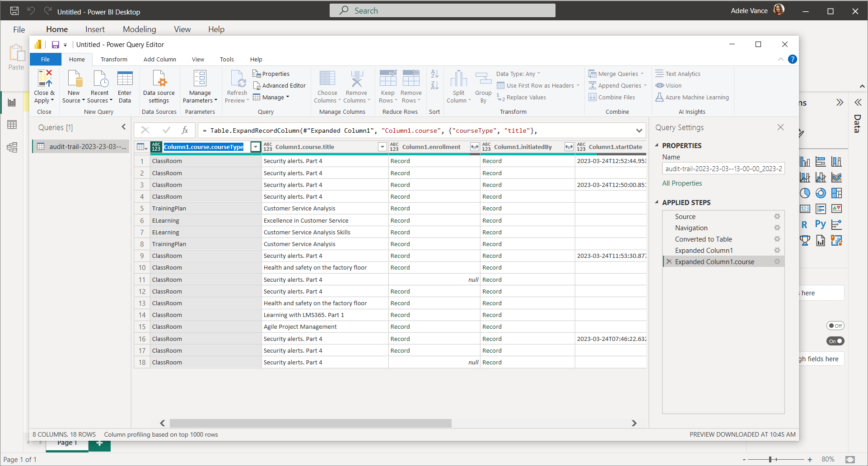The image size is (868, 466).
Task: Switch to the Transform ribbon tab
Action: tap(114, 59)
